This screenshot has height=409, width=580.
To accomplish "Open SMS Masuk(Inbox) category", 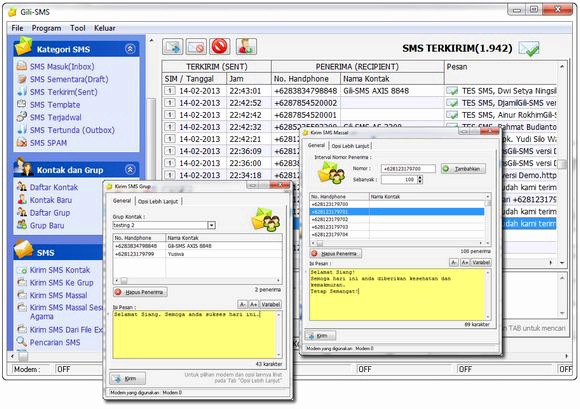I will point(62,67).
